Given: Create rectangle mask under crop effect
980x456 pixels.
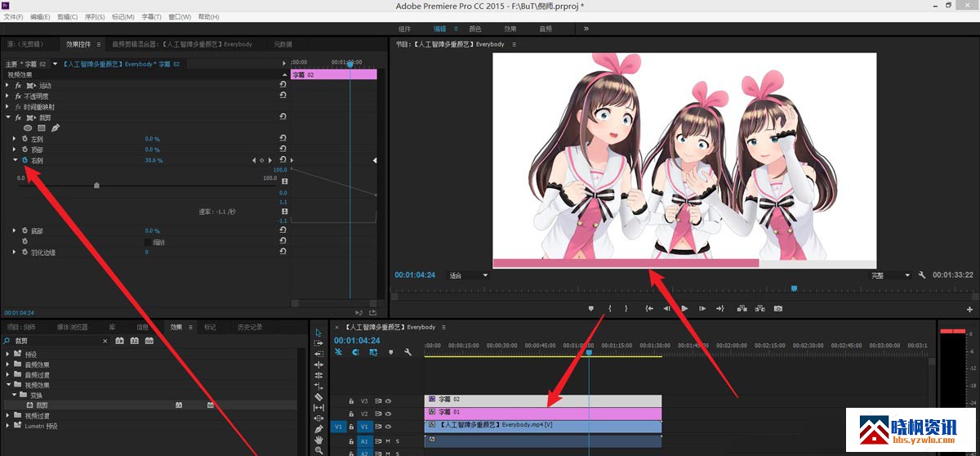Looking at the screenshot, I should 42,128.
